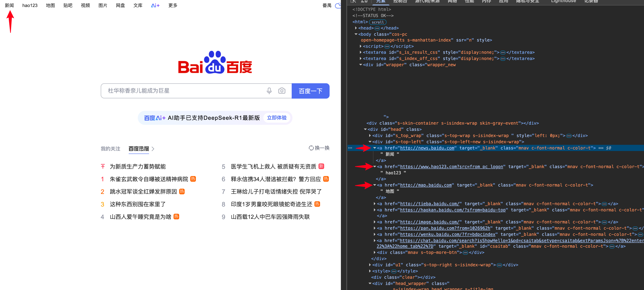Click the scroll badge next to the html tag
Screen dimensions: 644x290
[x=378, y=22]
